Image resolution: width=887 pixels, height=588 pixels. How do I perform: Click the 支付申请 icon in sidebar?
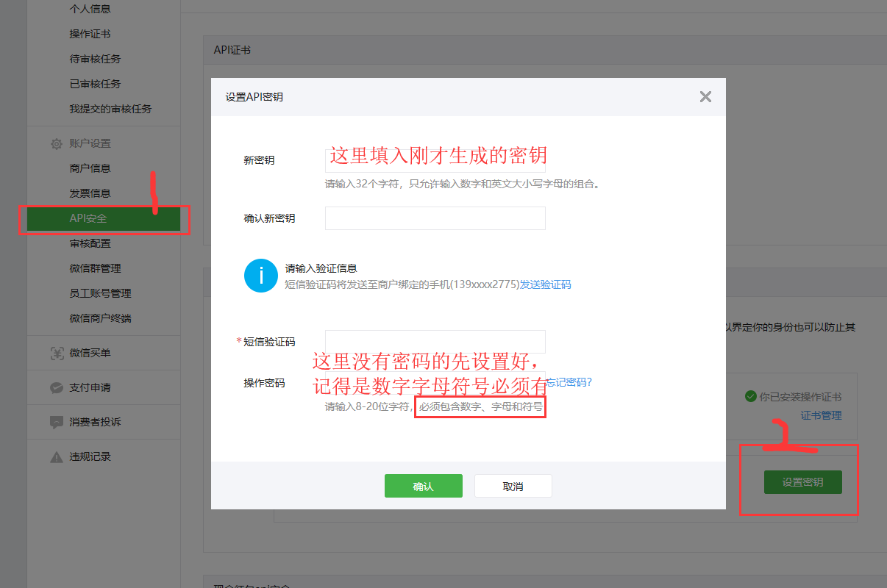click(x=56, y=388)
